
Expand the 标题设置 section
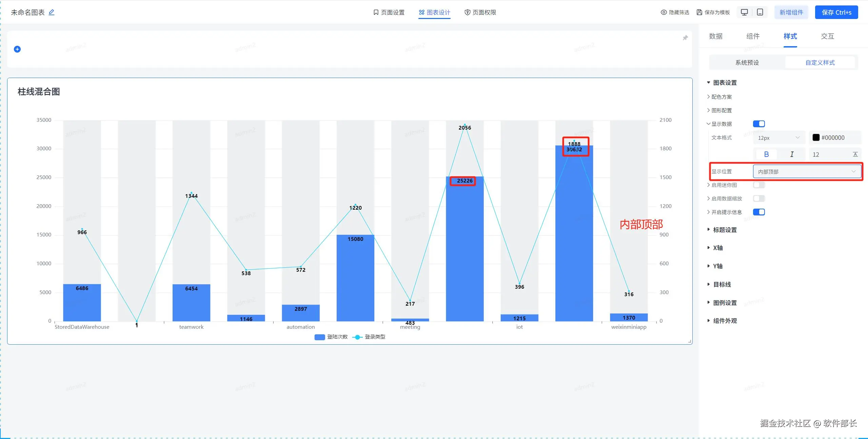(x=725, y=230)
